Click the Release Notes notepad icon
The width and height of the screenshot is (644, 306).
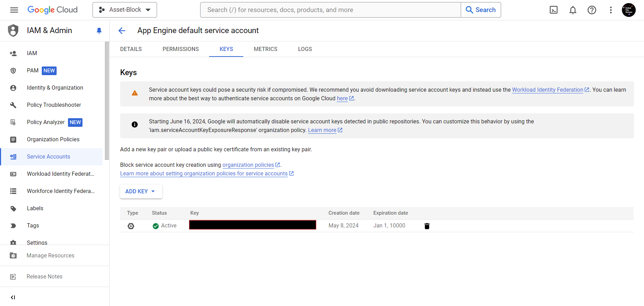[13, 277]
